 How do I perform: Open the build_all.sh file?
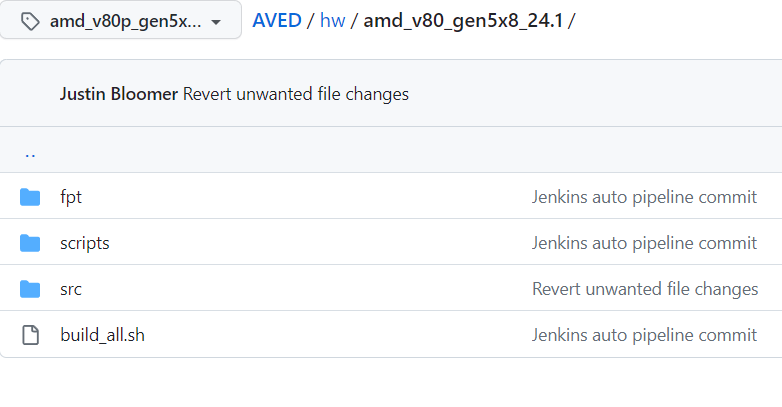point(103,335)
